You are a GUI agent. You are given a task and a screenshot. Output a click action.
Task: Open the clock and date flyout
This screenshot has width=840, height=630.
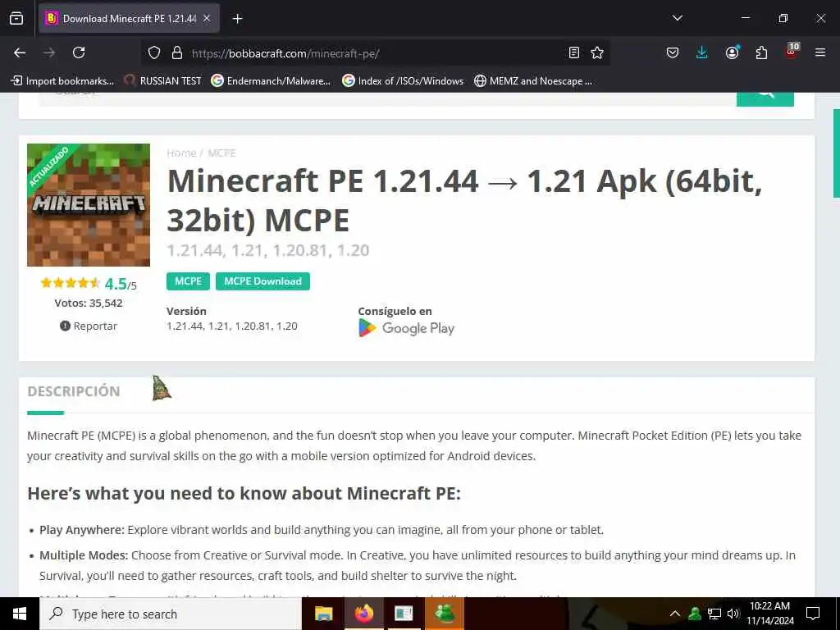769,614
